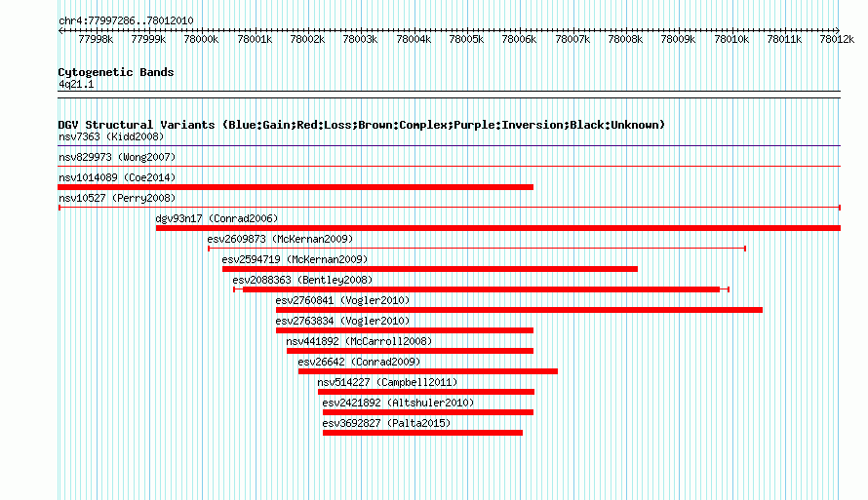
Task: Select variant label nsv7363 (Kidd2008)
Action: coord(111,136)
